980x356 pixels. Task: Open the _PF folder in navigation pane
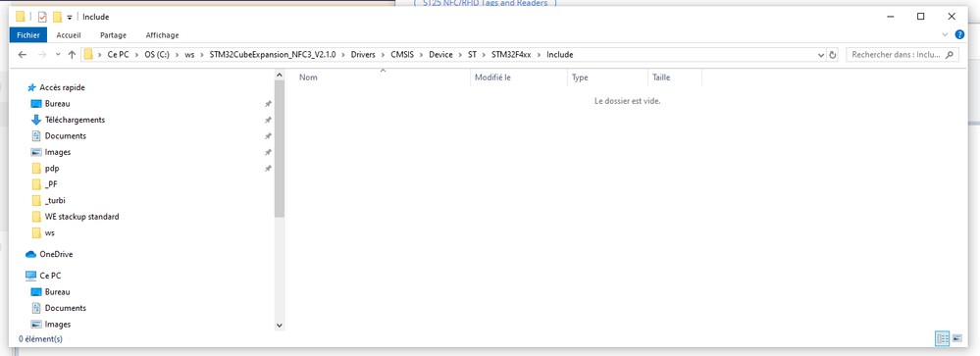click(51, 184)
